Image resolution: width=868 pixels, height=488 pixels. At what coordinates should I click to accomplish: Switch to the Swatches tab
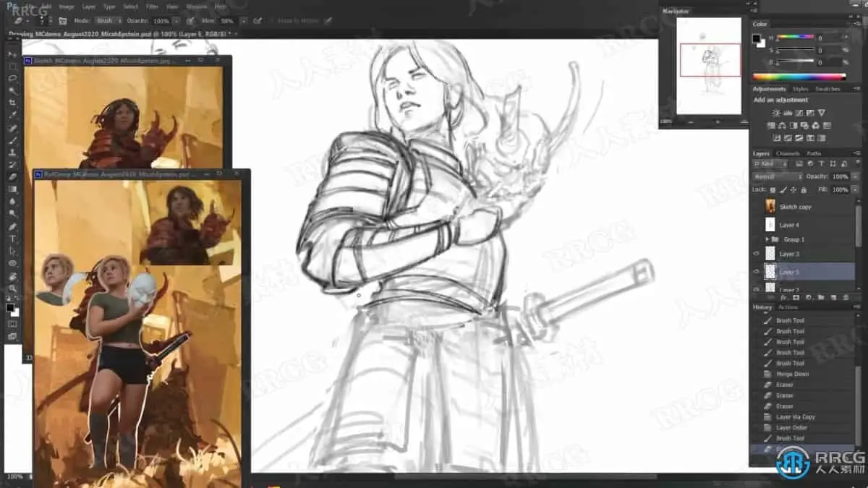pos(827,89)
